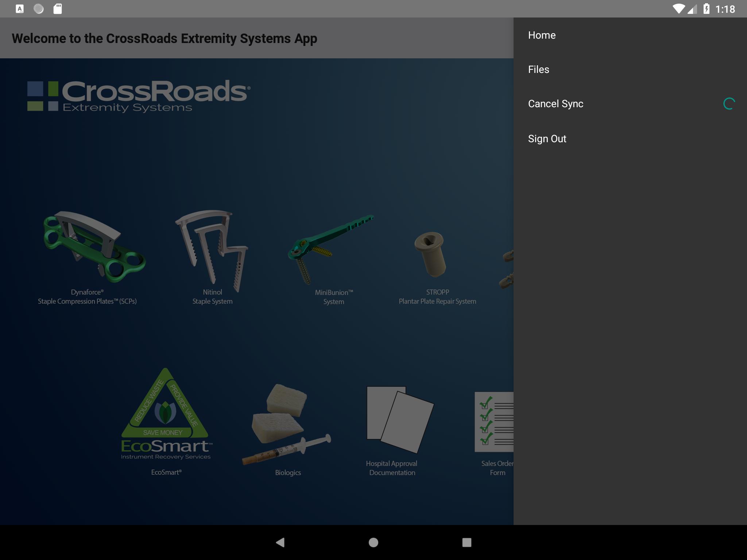Click the sync progress spinner
Viewport: 747px width, 560px height.
click(729, 104)
